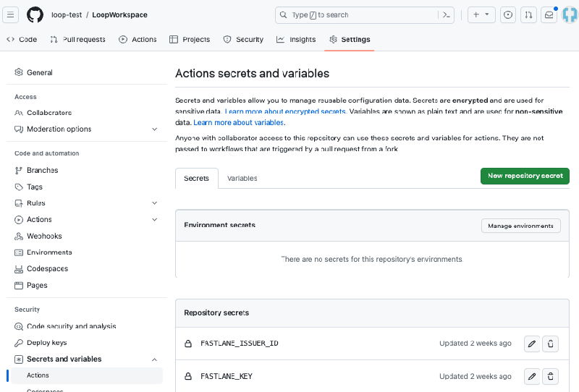
Task: Edit the FASTLANE_ISSUER_ID secret
Action: tap(532, 344)
